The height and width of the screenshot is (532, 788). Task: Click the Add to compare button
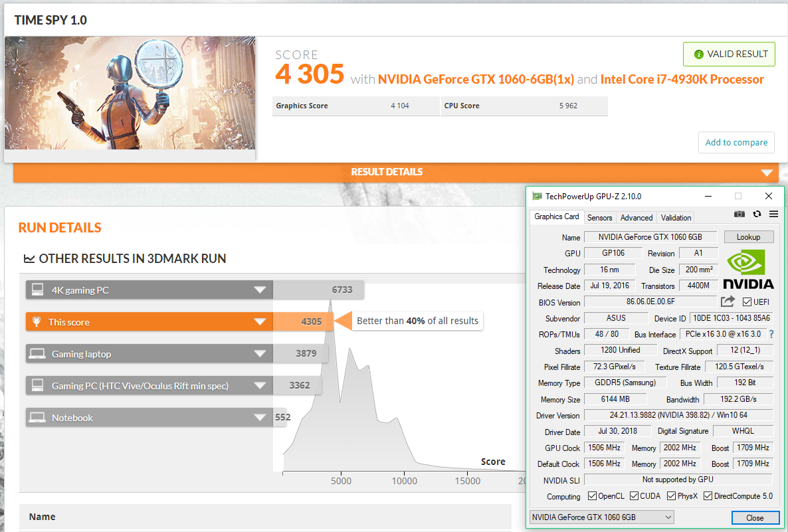tap(736, 143)
